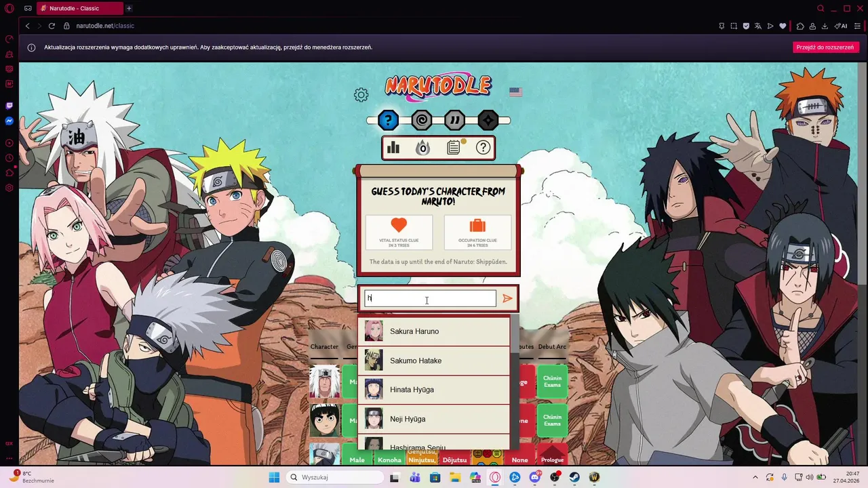This screenshot has height=488, width=868.
Task: Select Sakumo Hatake from suggestions
Action: (434, 361)
